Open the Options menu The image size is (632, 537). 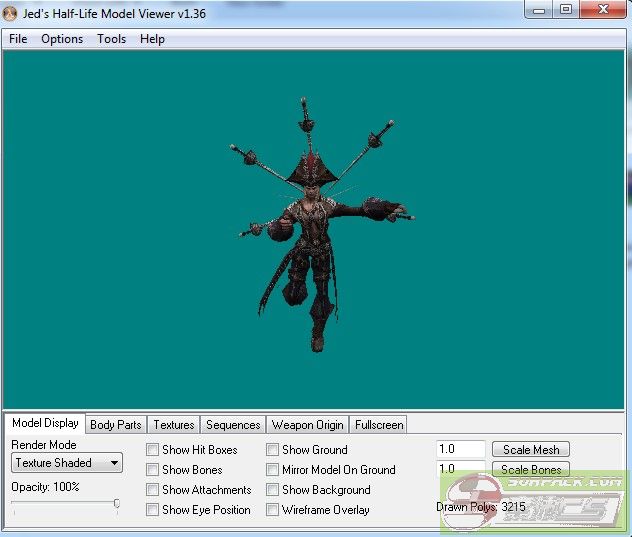click(x=62, y=39)
